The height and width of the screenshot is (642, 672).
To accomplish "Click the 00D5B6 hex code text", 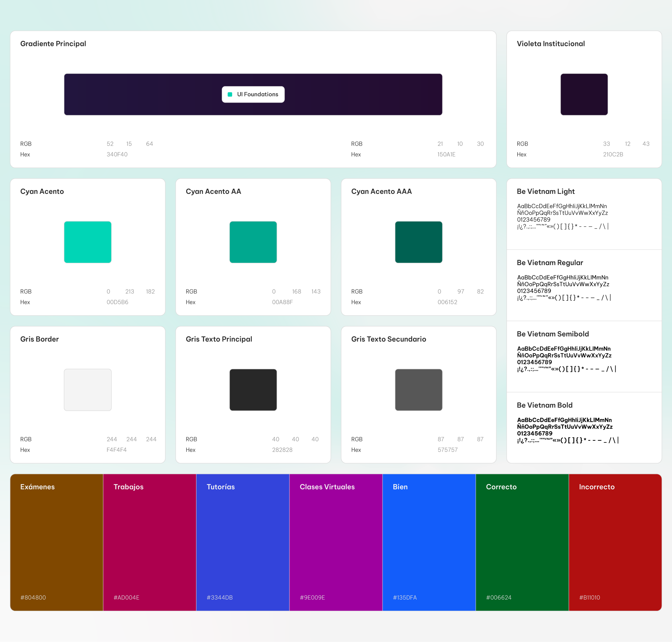I will coord(117,302).
